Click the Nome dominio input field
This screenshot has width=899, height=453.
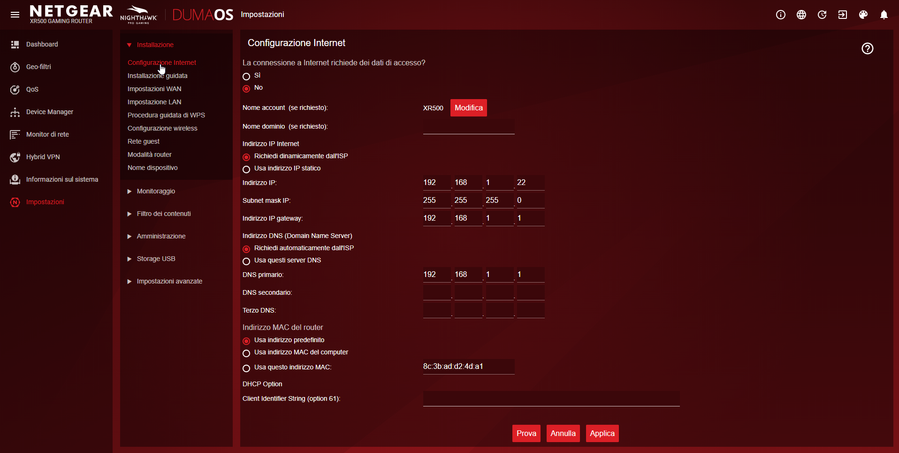coord(468,127)
